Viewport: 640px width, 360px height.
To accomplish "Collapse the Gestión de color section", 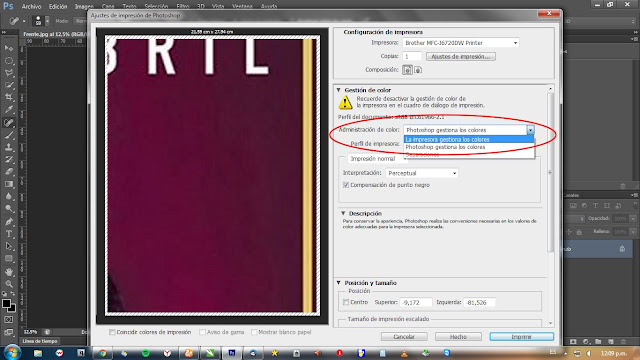I will [x=338, y=90].
